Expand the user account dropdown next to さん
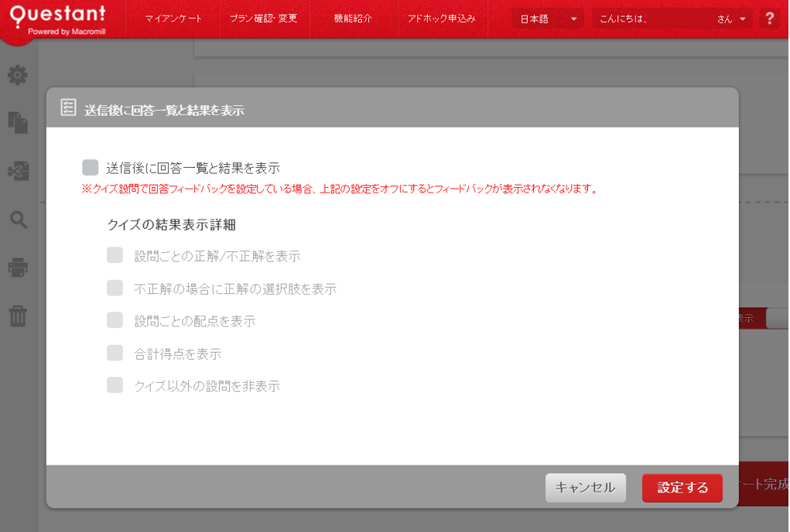Viewport: 790px width, 532px height. pos(744,17)
